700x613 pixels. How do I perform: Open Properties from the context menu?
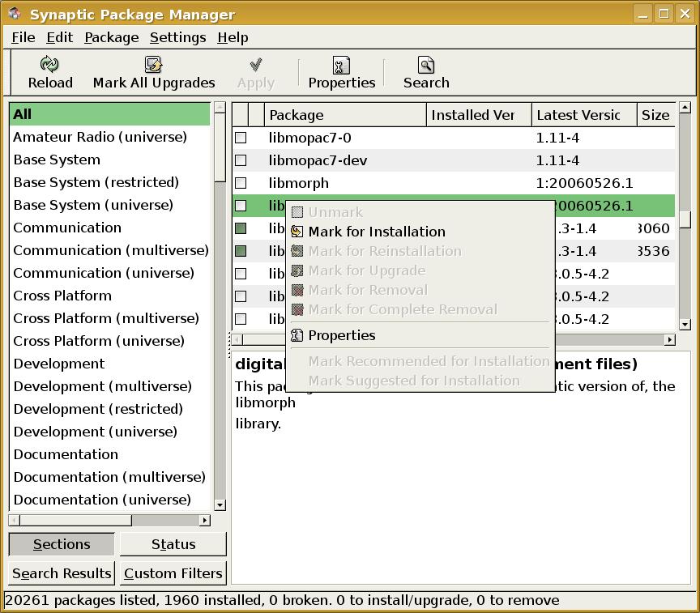341,335
